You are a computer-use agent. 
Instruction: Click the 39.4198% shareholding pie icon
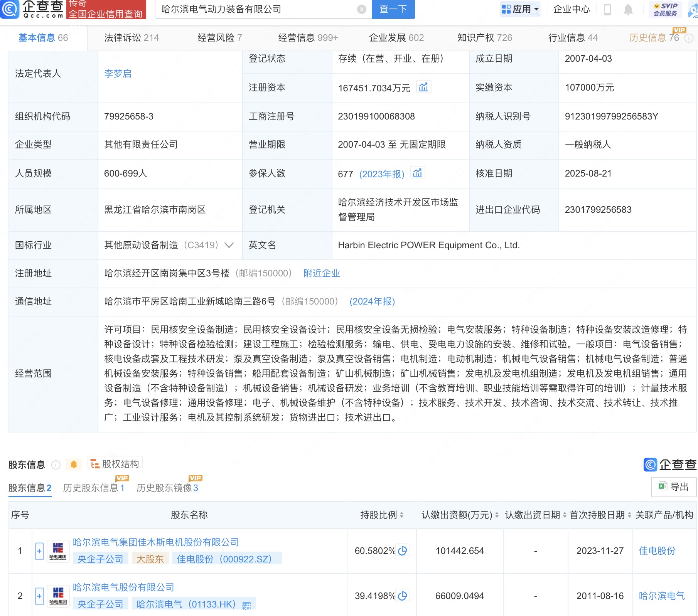tap(403, 596)
